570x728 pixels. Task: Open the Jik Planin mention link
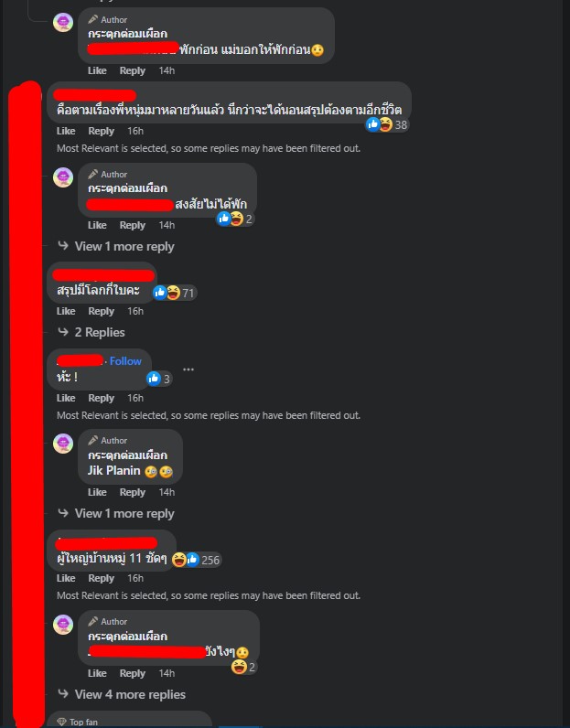pos(113,470)
